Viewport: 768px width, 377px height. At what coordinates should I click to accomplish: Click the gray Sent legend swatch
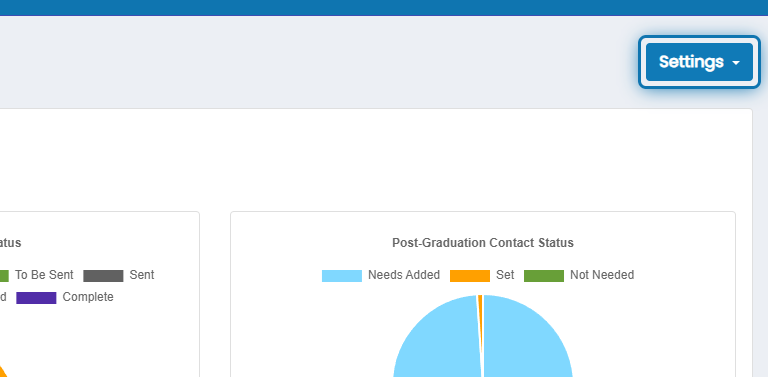103,276
